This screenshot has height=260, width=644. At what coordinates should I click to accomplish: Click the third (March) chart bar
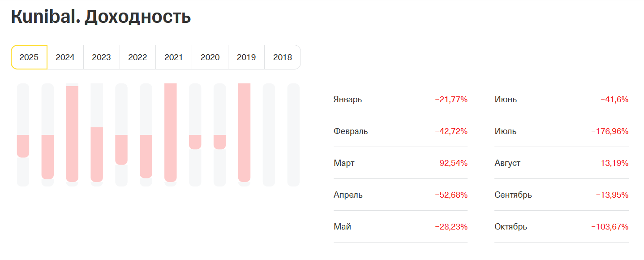pos(72,134)
